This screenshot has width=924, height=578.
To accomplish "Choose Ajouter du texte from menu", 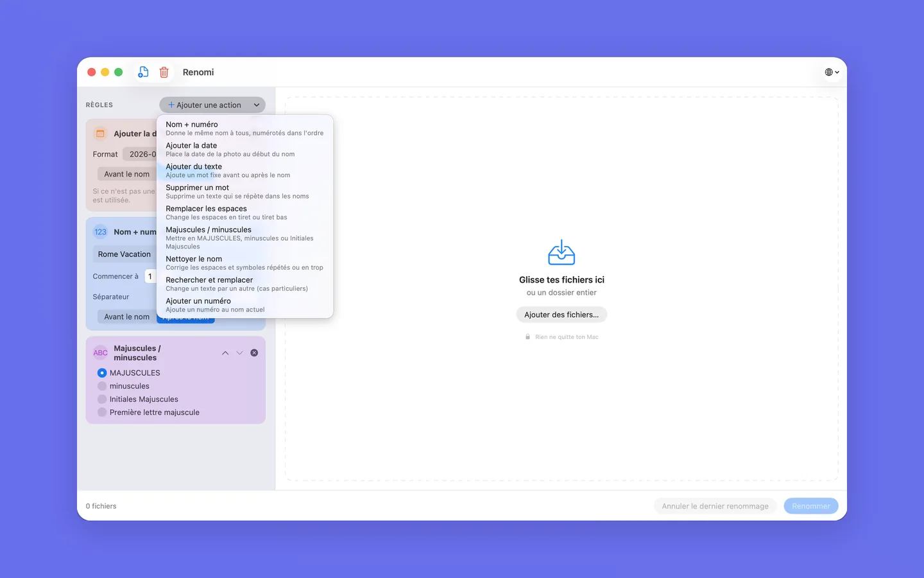I will click(244, 170).
